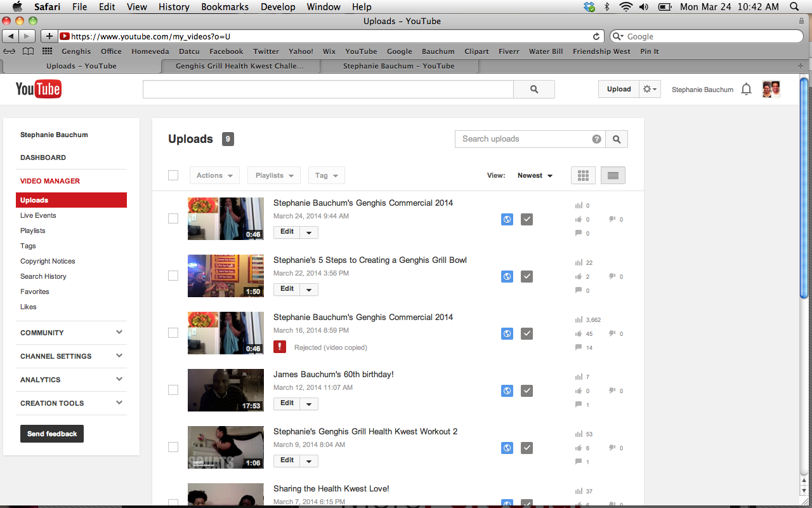The image size is (812, 508).
Task: Open the Playlists dropdown
Action: (274, 175)
